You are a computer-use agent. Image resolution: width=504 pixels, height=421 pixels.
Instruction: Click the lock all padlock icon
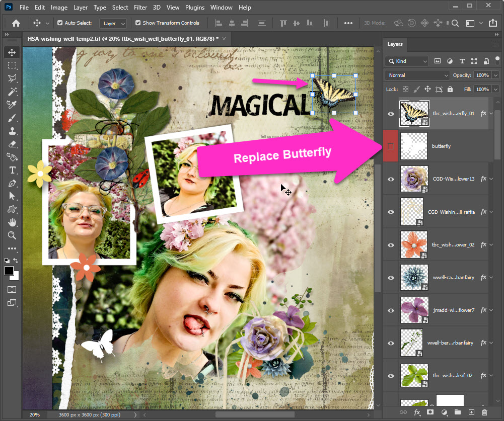(450, 89)
